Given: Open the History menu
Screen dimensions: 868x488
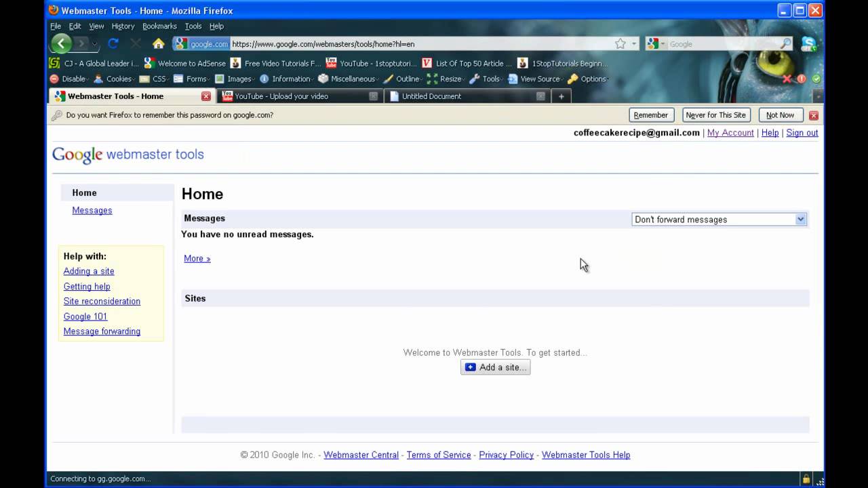Looking at the screenshot, I should tap(123, 26).
